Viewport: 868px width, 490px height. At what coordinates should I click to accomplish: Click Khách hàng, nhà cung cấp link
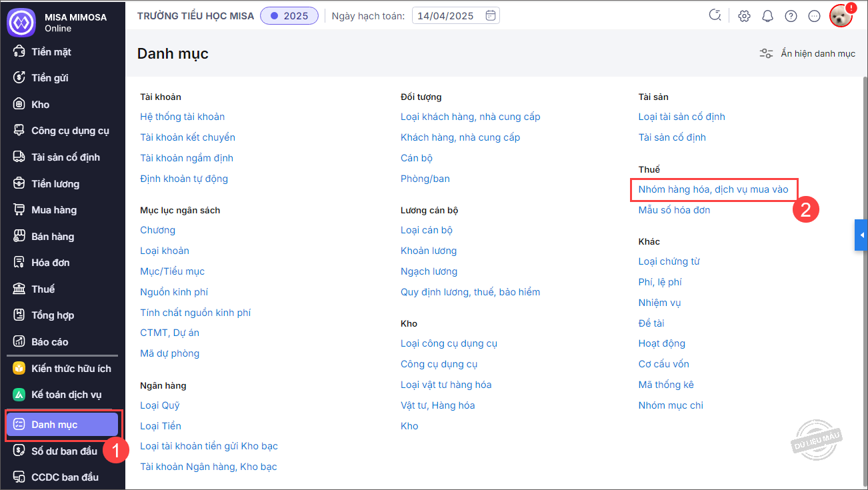click(x=460, y=137)
